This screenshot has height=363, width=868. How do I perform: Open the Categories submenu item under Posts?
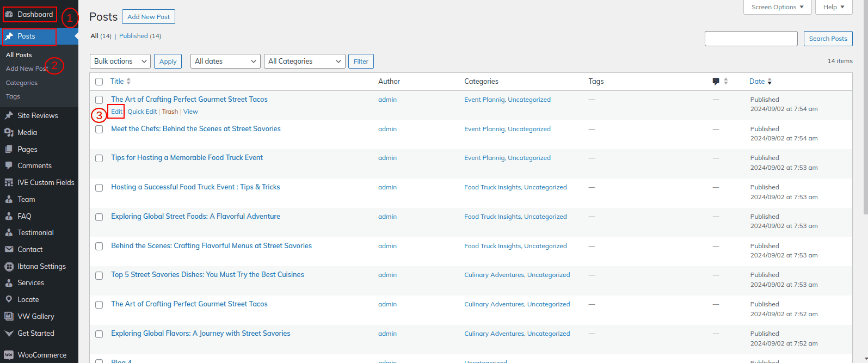[22, 83]
